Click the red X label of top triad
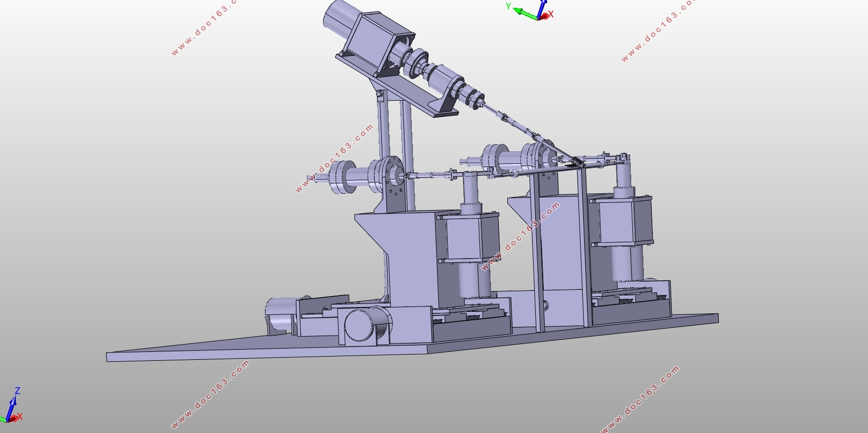The width and height of the screenshot is (868, 433). click(x=551, y=15)
